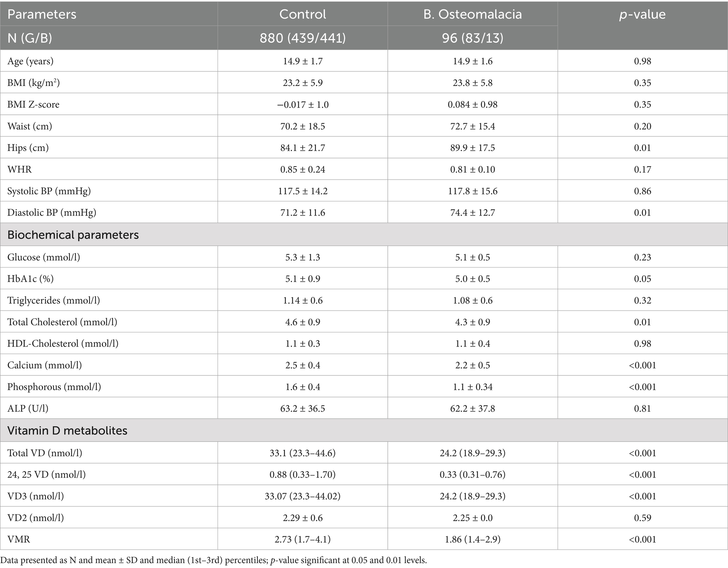Select the Calcium osteomalacia value 2.2 ± 0.5
The width and height of the screenshot is (728, 568).
472,365
